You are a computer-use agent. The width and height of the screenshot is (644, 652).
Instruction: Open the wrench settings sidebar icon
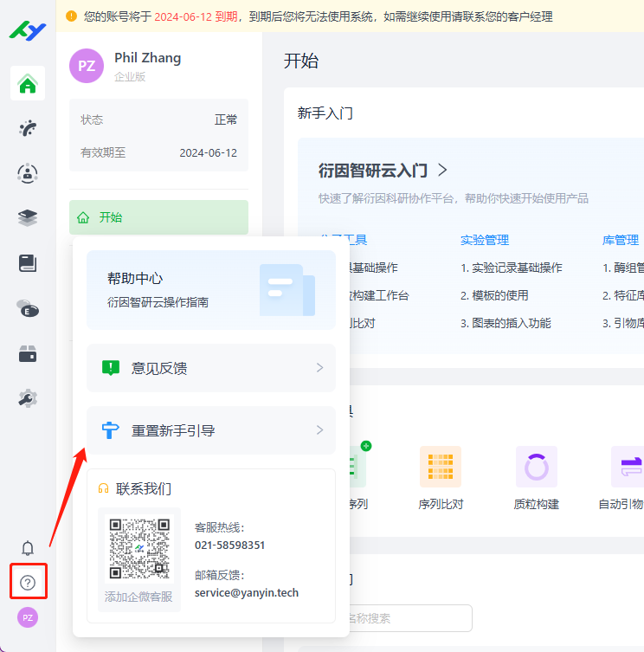[x=28, y=399]
